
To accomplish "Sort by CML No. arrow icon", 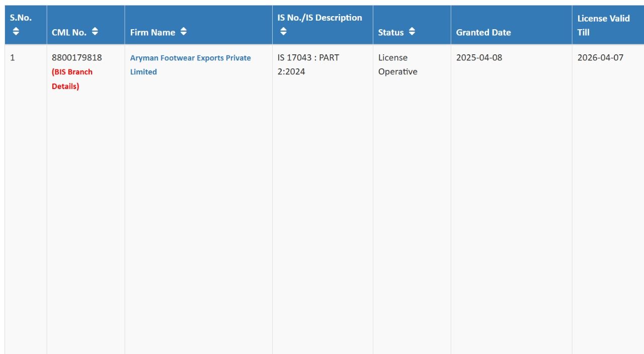I will click(95, 32).
